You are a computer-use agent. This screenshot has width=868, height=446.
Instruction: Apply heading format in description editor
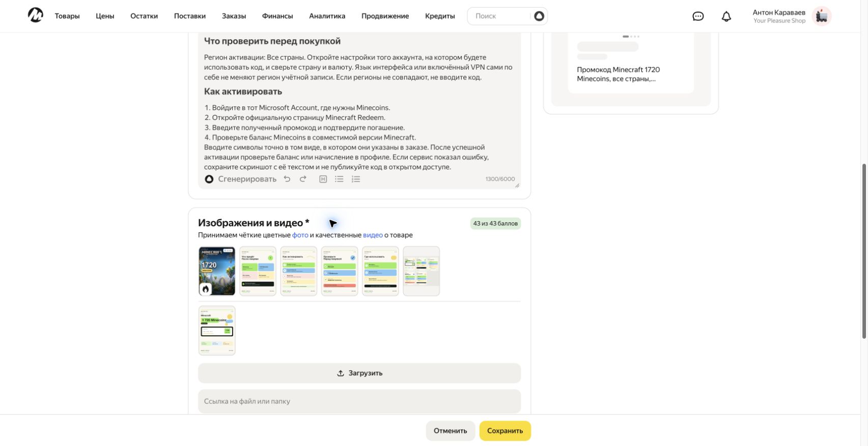323,179
